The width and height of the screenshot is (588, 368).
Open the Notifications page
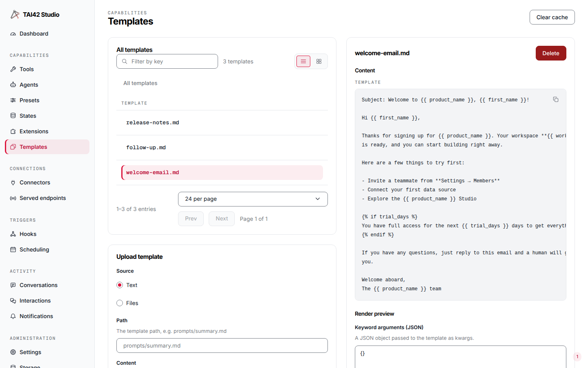(47, 316)
